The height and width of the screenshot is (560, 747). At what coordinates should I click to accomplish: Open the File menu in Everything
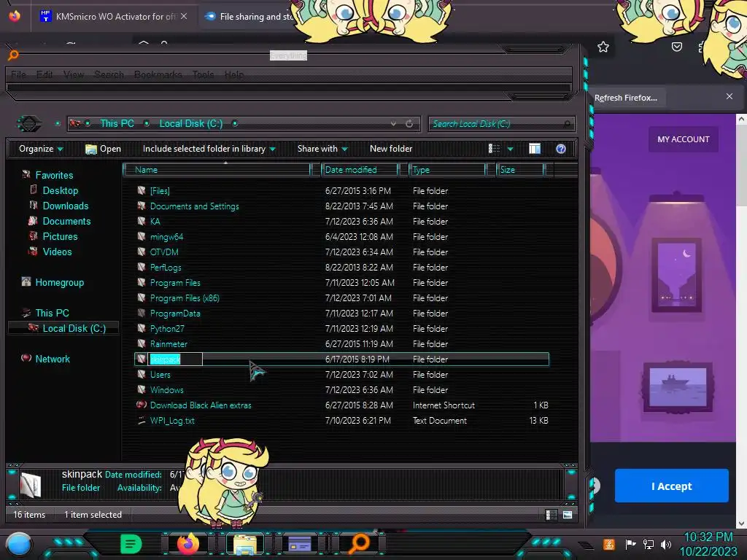(x=18, y=75)
